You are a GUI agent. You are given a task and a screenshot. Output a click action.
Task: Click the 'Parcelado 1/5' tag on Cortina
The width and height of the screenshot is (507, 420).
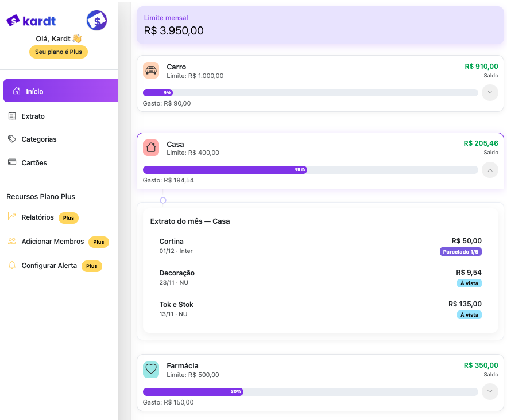coord(460,251)
